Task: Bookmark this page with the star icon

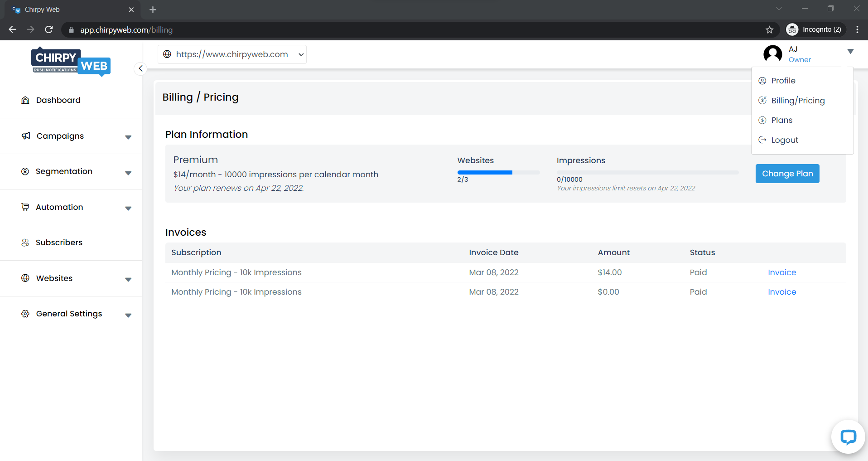Action: point(769,30)
